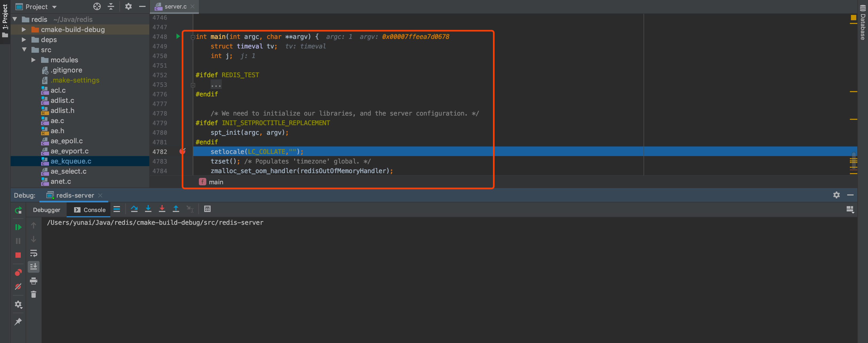The image size is (868, 343).
Task: Click the green run gutter arrow at main
Action: (178, 36)
